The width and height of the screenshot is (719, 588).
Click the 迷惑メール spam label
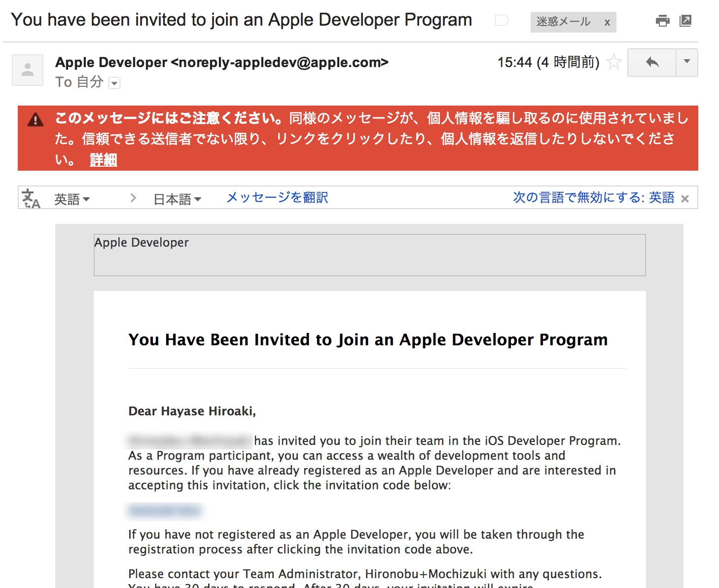(563, 22)
